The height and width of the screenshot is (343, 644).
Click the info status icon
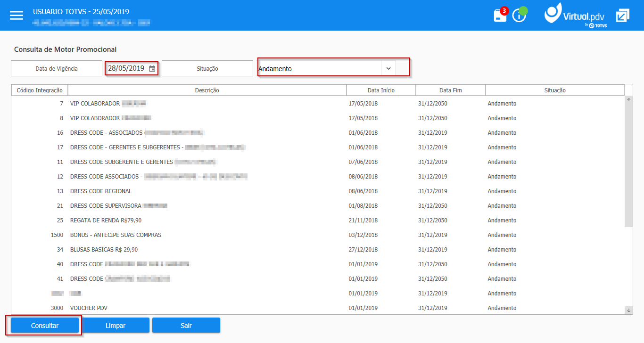520,15
